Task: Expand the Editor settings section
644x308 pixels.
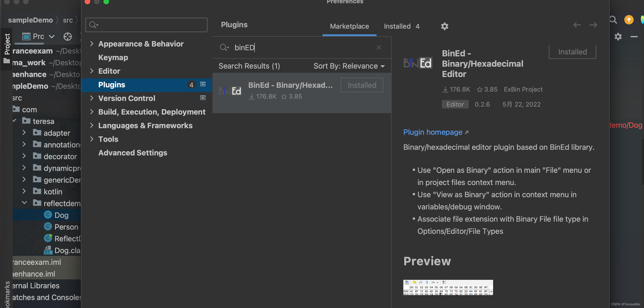Action: pyautogui.click(x=92, y=71)
